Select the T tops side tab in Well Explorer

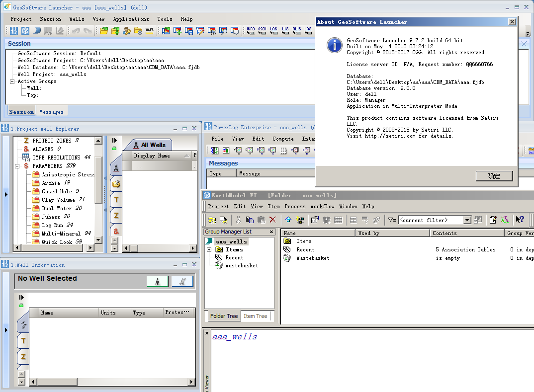[116, 200]
